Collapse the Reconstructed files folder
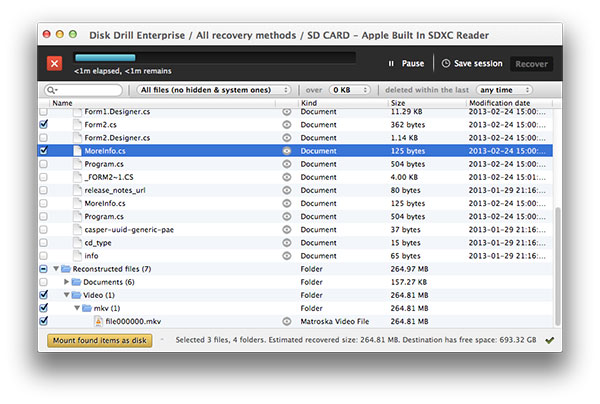This screenshot has height=404, width=600. [56, 269]
